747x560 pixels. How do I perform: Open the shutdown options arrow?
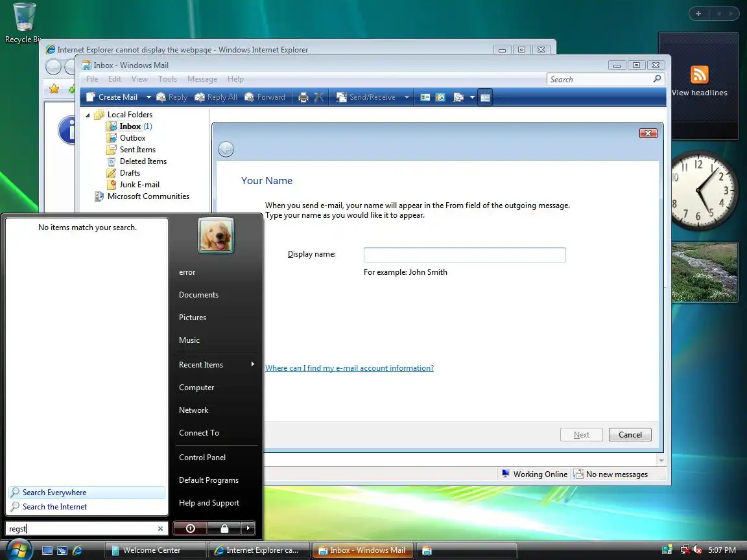pos(248,528)
